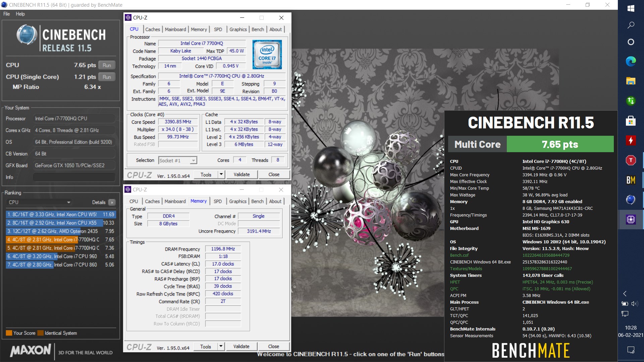Open the battery status tray icon
Screen dimensions: 644x362
pyautogui.click(x=625, y=304)
